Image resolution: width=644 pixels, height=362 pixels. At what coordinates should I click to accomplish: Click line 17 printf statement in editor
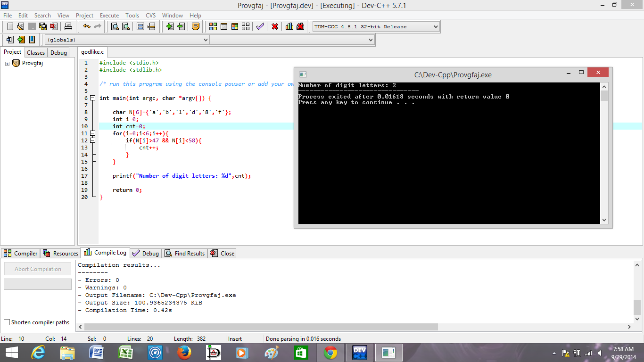point(182,176)
